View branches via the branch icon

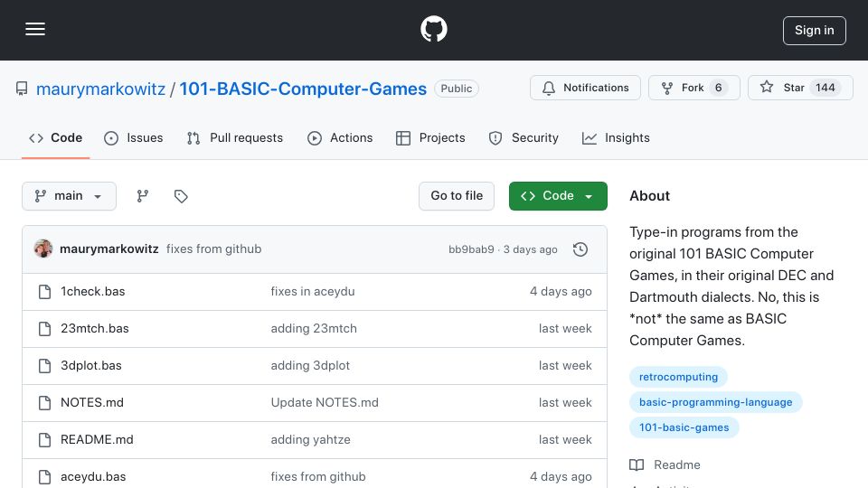[143, 196]
